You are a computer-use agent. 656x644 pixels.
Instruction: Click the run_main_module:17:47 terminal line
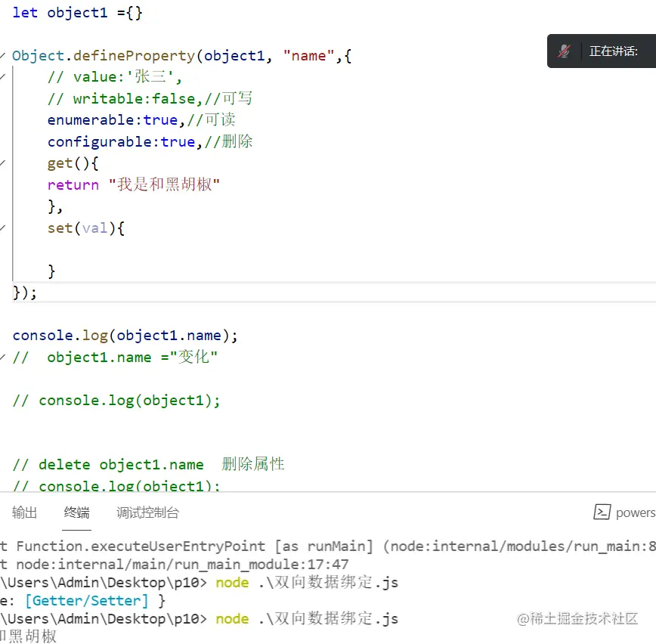pos(175,564)
